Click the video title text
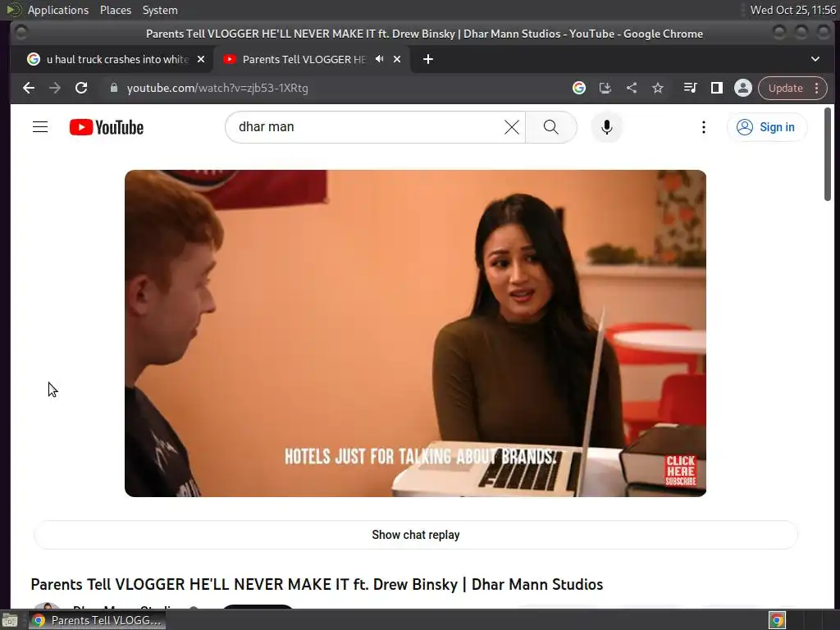This screenshot has width=840, height=630. (x=317, y=584)
